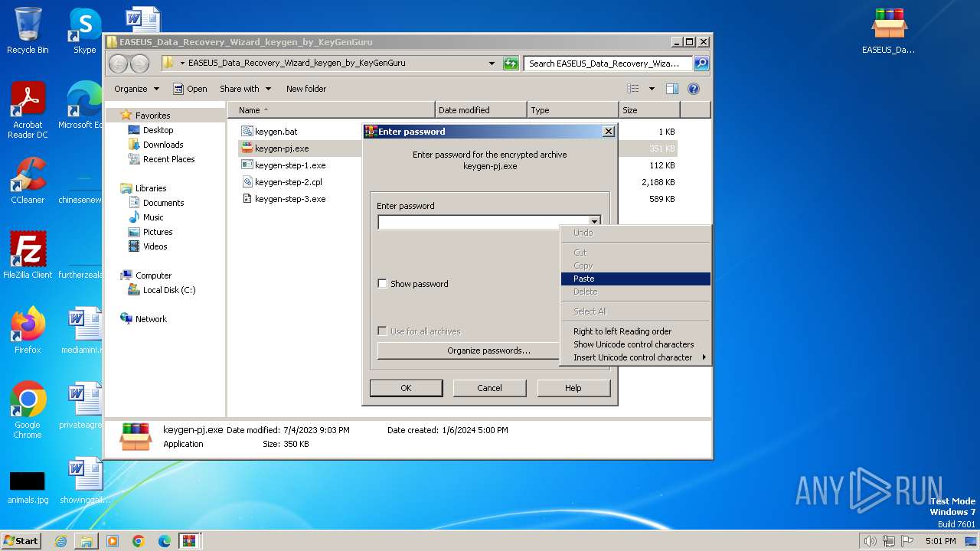Click New folder in Explorer toolbar
980x551 pixels.
pos(306,89)
